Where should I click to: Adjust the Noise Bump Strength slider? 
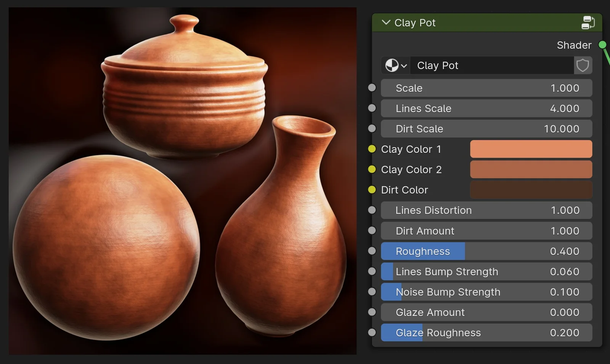point(486,292)
